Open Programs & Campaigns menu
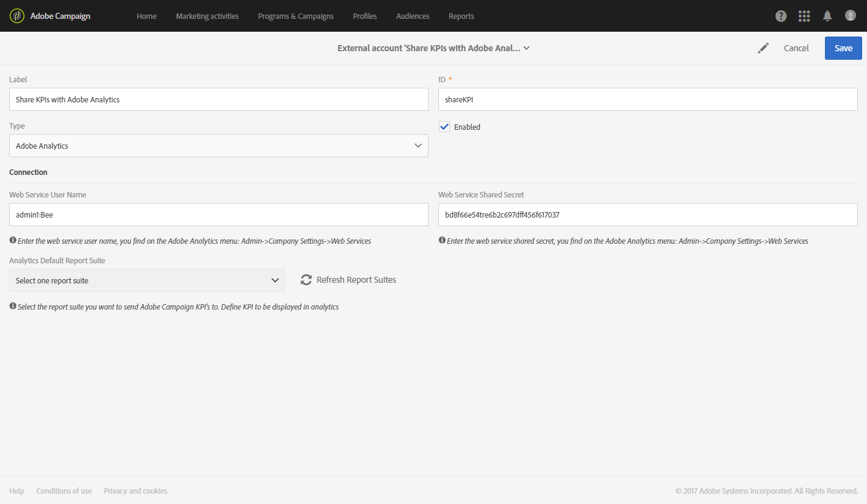 click(296, 16)
